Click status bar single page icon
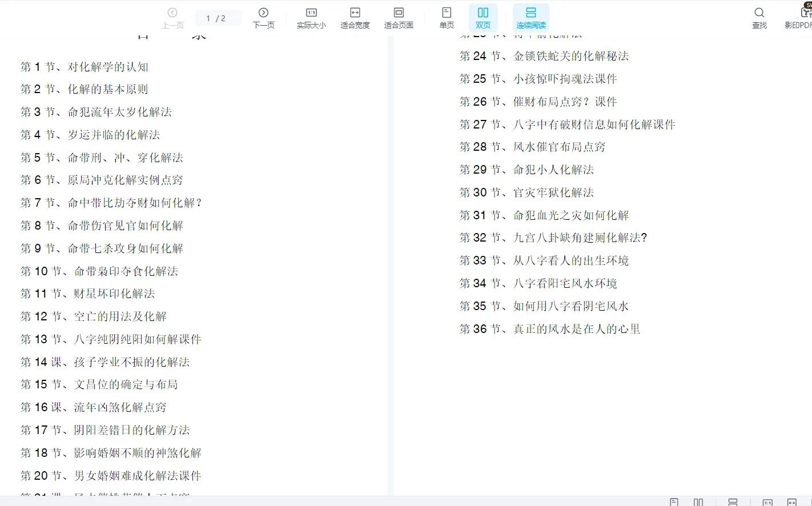 [x=674, y=502]
